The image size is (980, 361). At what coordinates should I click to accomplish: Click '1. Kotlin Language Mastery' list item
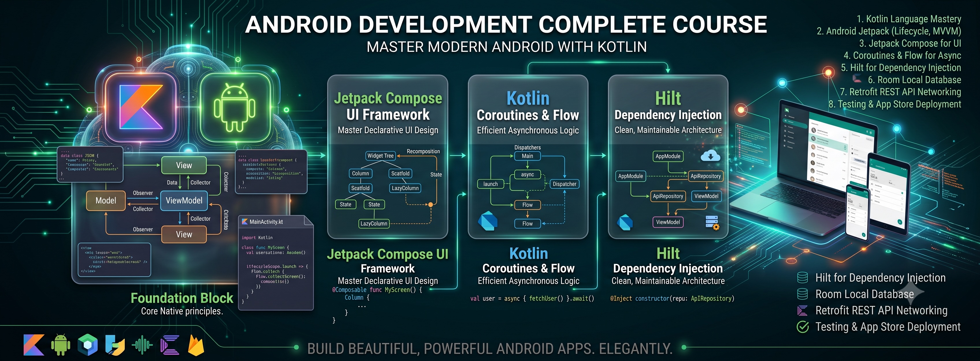click(x=909, y=19)
